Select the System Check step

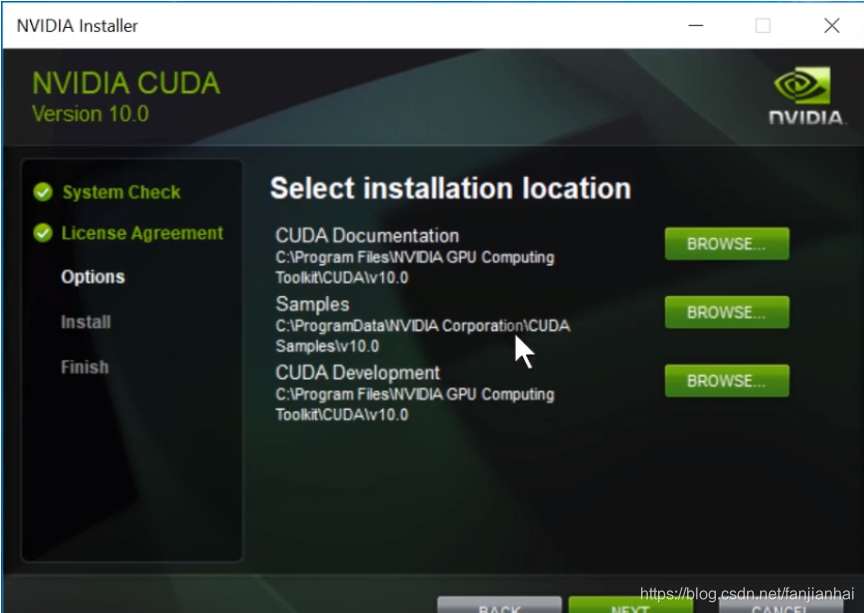click(x=121, y=192)
